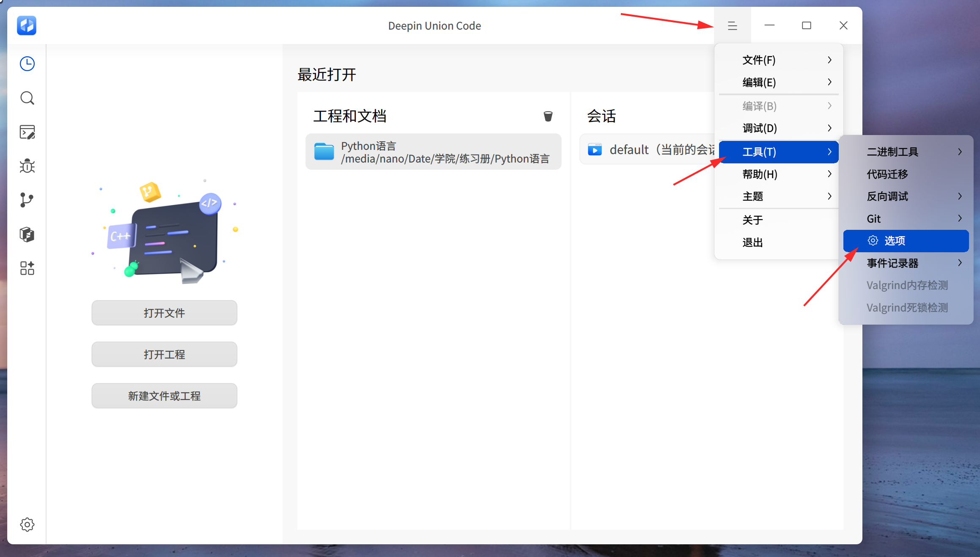Click the 新建文件或工程 button
Viewport: 980px width, 557px height.
(x=164, y=396)
